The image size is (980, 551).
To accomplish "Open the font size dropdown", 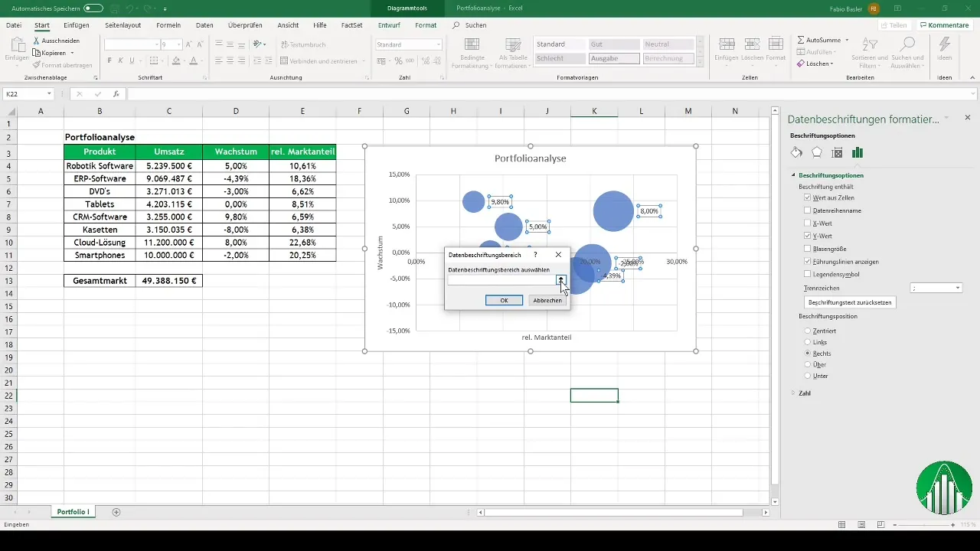I will (x=178, y=44).
